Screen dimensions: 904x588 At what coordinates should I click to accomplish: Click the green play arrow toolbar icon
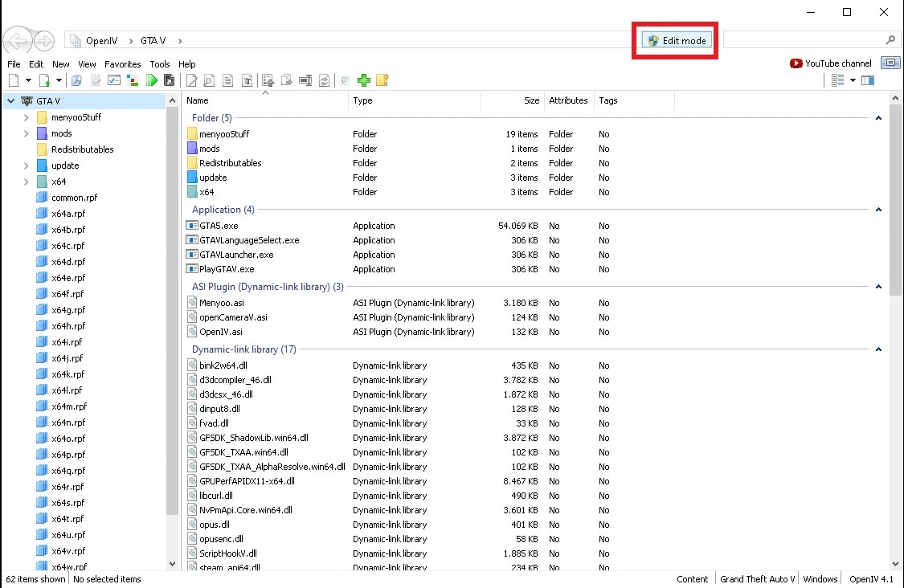coord(152,80)
